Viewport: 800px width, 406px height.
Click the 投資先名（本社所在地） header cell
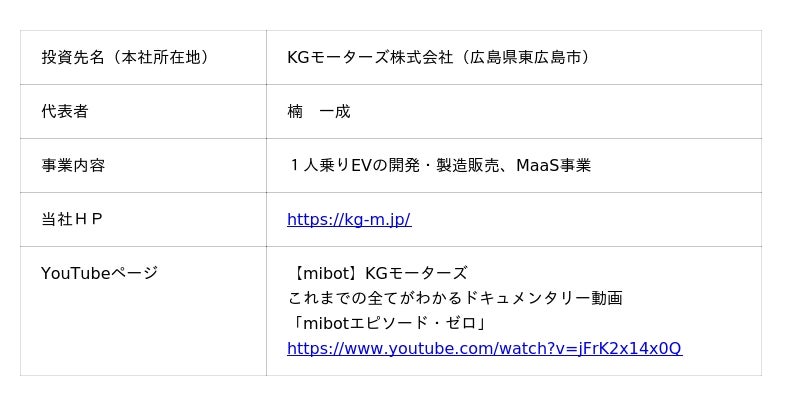[143, 58]
